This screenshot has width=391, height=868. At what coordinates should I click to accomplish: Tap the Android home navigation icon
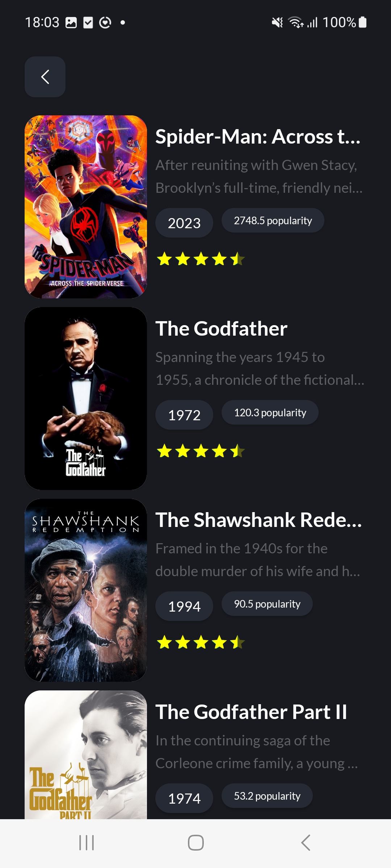click(x=195, y=843)
